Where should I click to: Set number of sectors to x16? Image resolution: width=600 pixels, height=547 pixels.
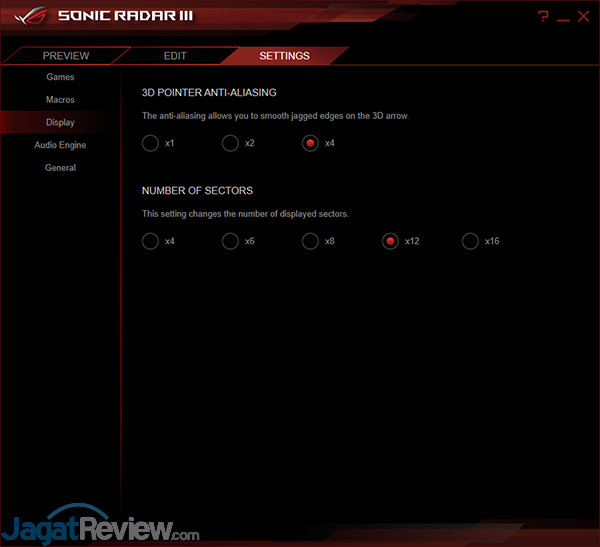470,241
